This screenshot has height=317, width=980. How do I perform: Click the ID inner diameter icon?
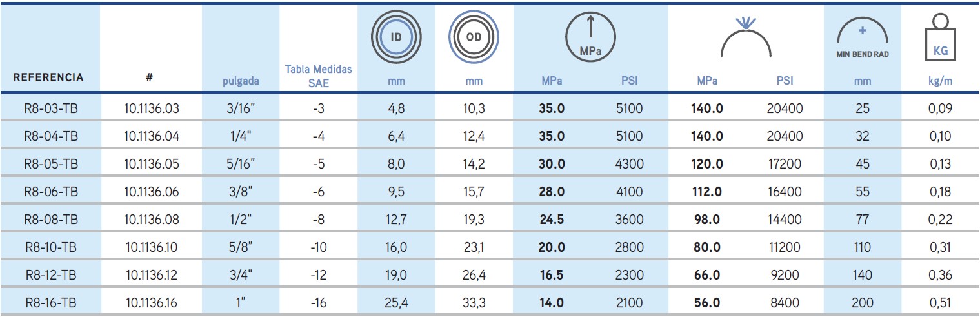(396, 37)
